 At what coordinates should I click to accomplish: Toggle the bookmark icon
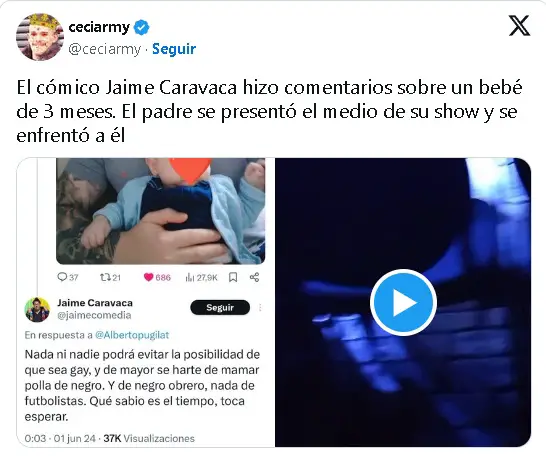(233, 277)
